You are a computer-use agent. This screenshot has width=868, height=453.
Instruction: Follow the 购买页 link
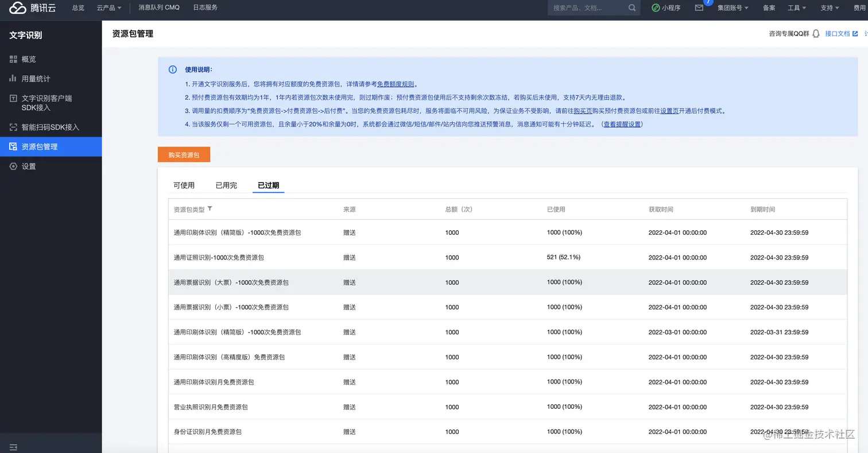click(x=583, y=111)
